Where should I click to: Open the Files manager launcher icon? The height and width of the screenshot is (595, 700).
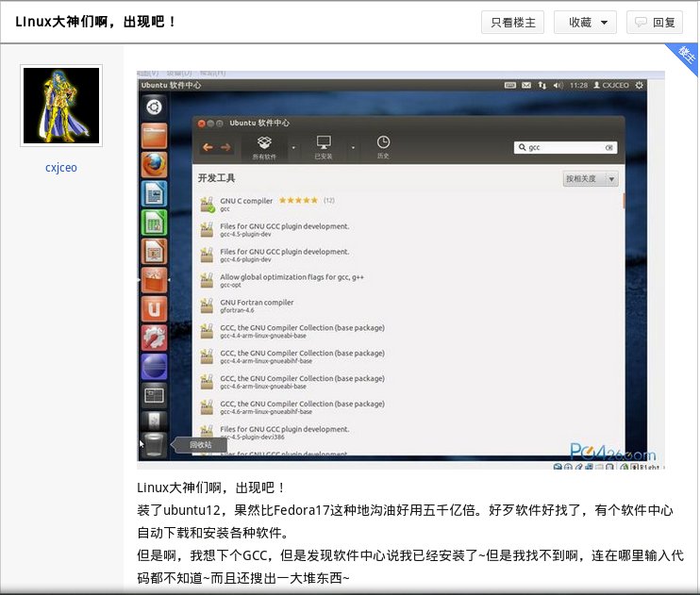coord(153,136)
